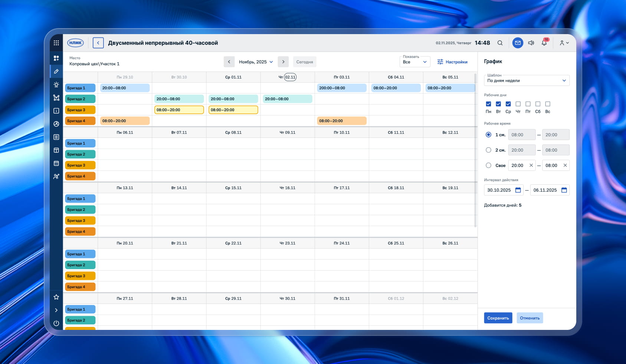Toggle sound with the speaker icon
The image size is (626, 364).
point(531,43)
